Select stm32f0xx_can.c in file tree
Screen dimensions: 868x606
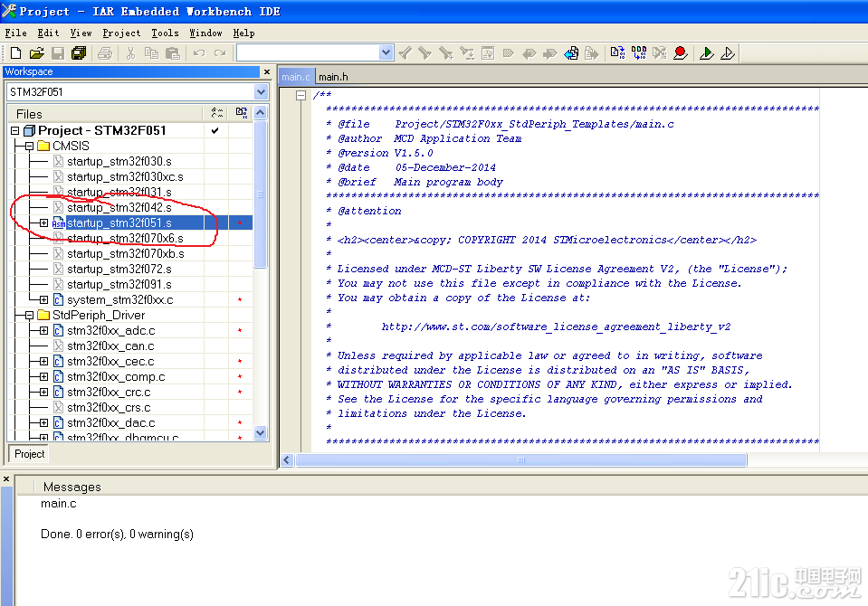pos(110,346)
